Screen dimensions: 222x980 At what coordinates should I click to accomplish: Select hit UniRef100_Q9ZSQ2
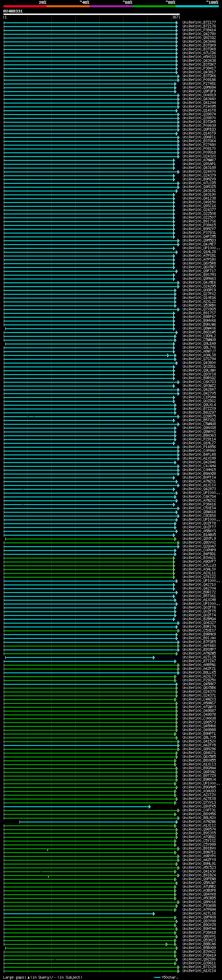[x=199, y=38]
